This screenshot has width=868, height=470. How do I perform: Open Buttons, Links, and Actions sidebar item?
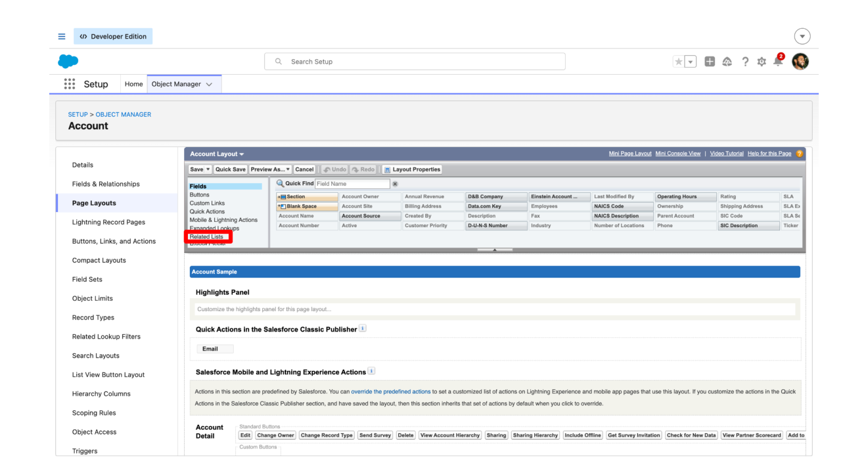coord(114,241)
